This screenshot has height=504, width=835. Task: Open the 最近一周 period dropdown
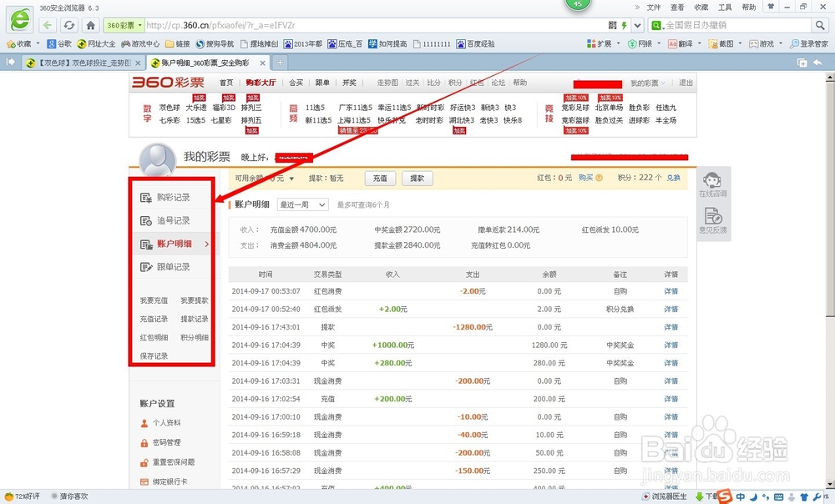pyautogui.click(x=303, y=204)
